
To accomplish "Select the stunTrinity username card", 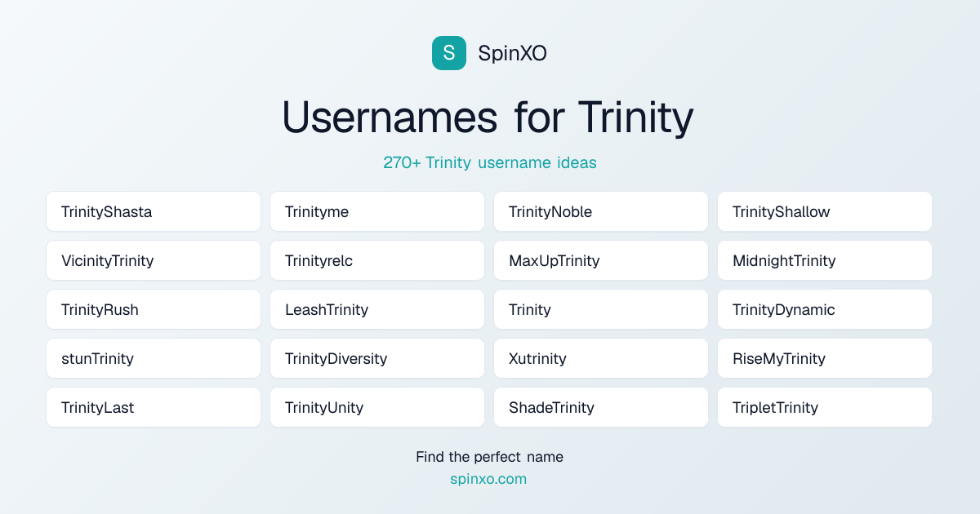I will pyautogui.click(x=154, y=358).
